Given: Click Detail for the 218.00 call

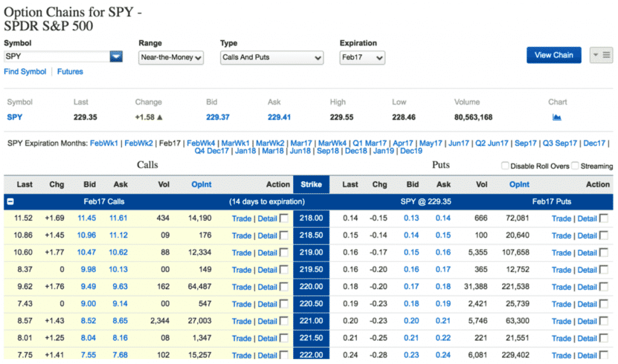Looking at the screenshot, I should [267, 219].
